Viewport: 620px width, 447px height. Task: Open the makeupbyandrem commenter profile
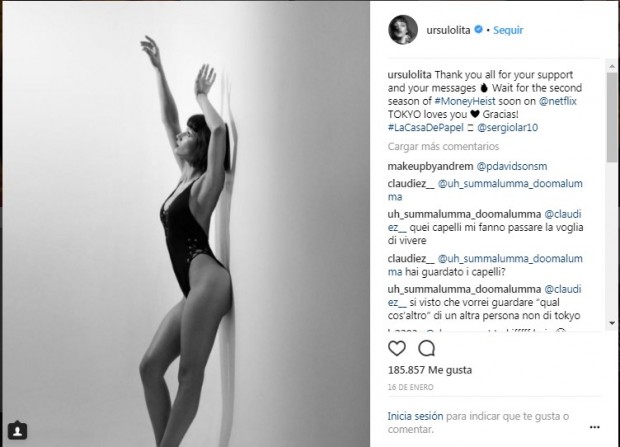pos(430,166)
